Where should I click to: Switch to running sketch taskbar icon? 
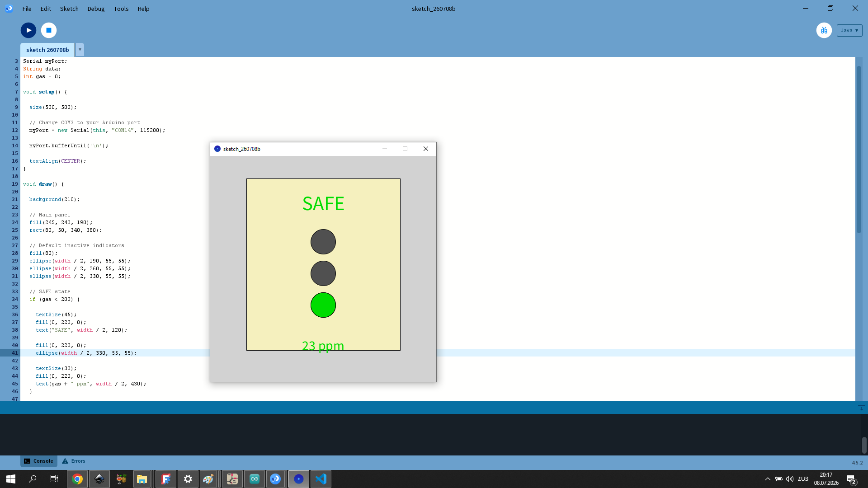299,479
